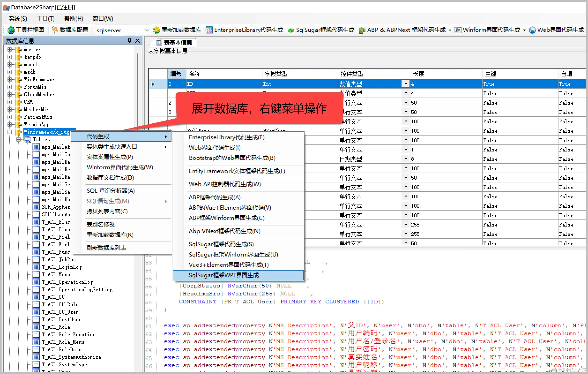The height and width of the screenshot is (374, 588).
Task: Open ABP & ABPNext 框架代码生成 icon
Action: pyautogui.click(x=362, y=30)
